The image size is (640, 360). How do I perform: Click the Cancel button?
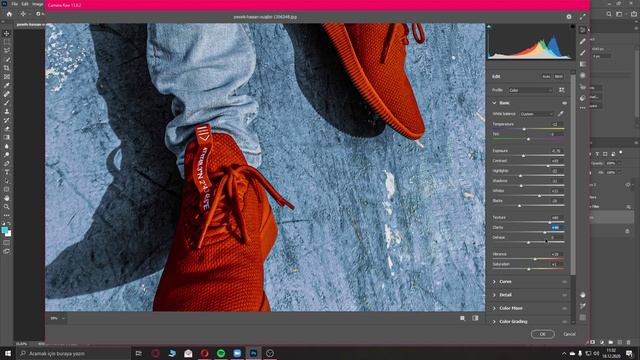[x=569, y=334]
